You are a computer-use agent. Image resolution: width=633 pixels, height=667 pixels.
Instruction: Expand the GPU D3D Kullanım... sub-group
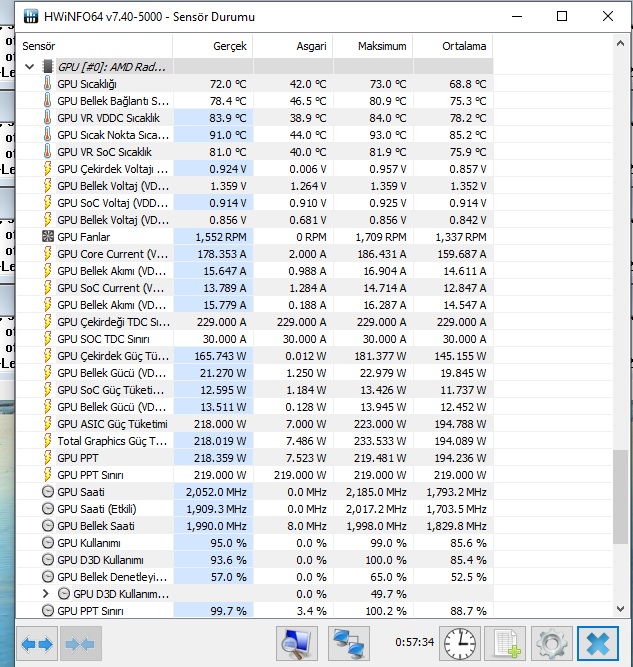46,594
